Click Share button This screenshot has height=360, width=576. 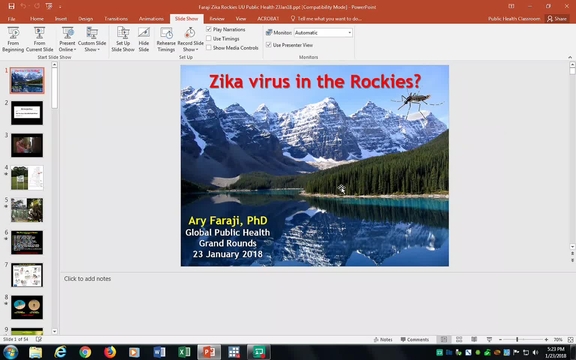[557, 19]
